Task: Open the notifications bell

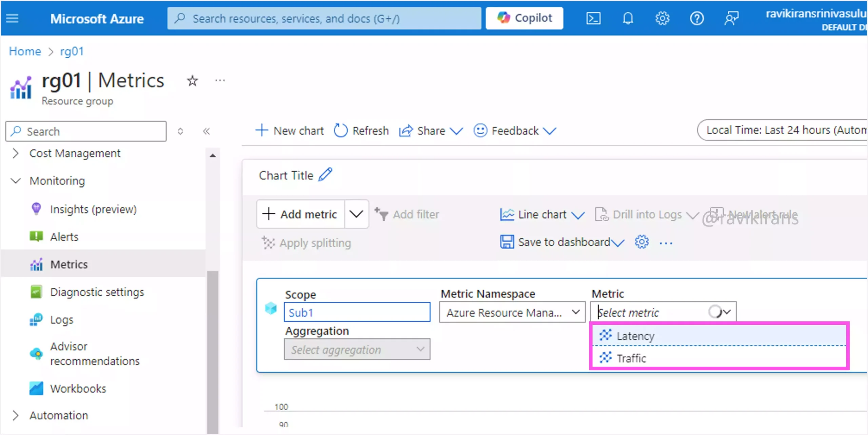Action: pyautogui.click(x=628, y=18)
